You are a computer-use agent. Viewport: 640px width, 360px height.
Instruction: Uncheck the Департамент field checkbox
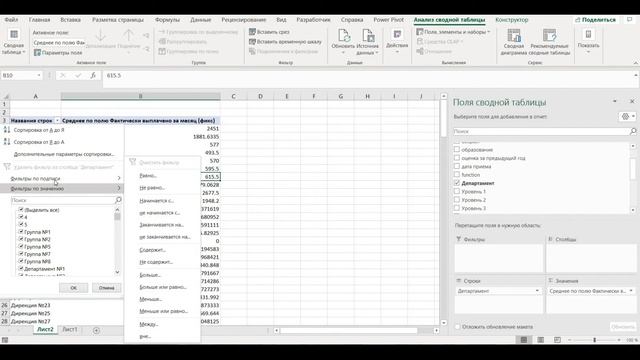click(x=457, y=183)
